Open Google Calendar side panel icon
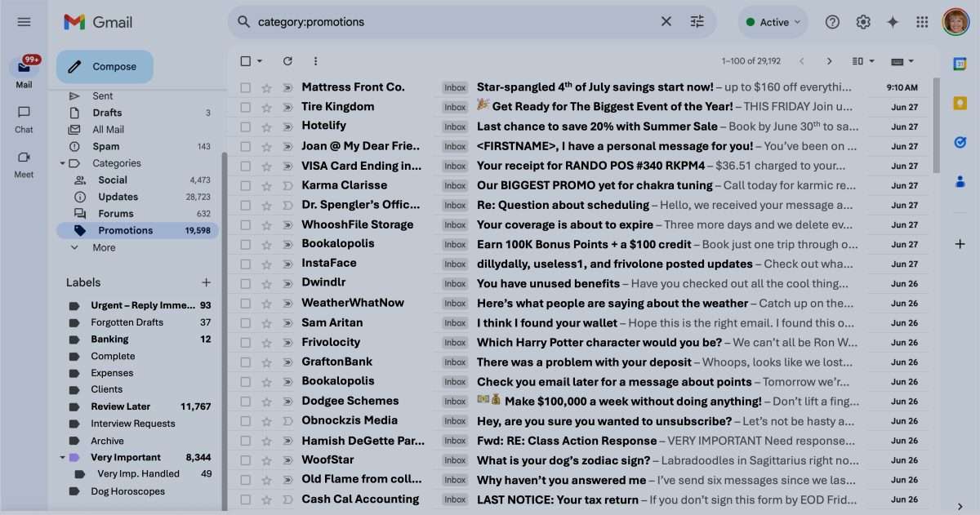 (x=960, y=64)
